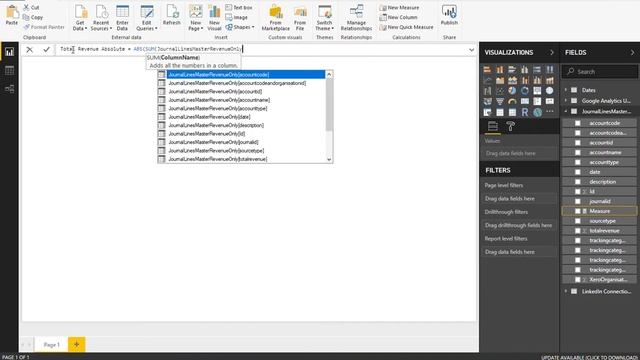Switch to Data view in left sidebar

[9, 70]
